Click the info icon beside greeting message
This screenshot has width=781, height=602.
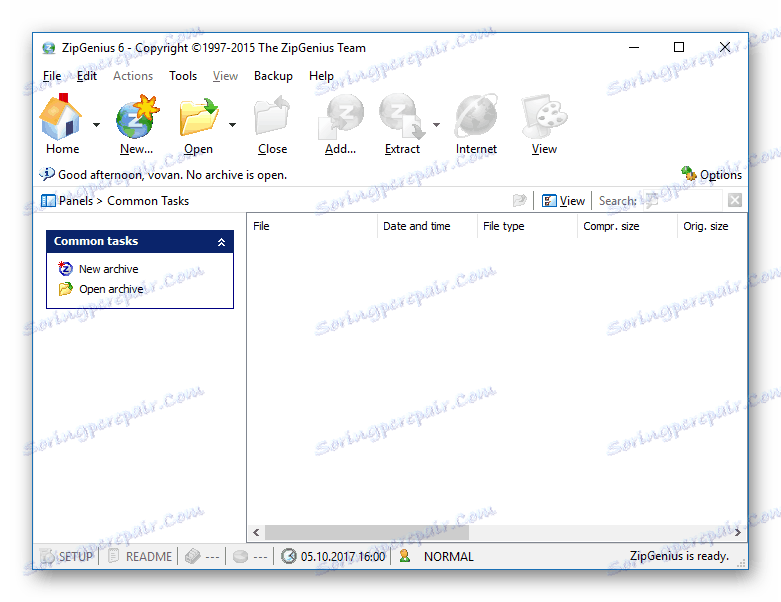tap(47, 174)
